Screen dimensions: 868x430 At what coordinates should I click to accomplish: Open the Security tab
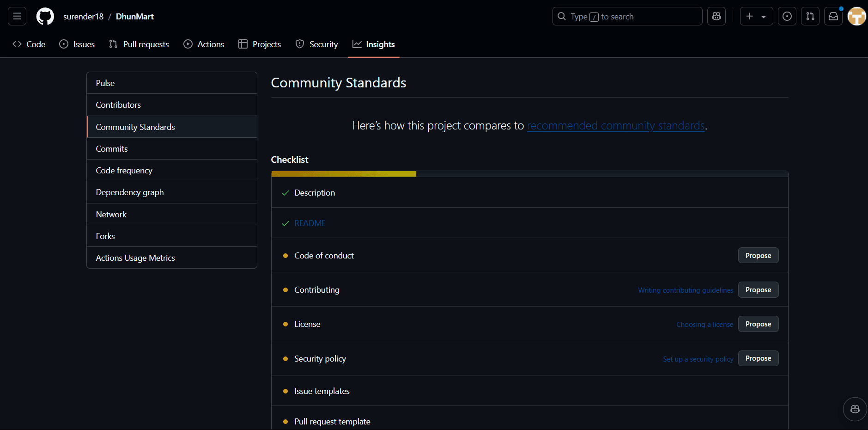(317, 44)
